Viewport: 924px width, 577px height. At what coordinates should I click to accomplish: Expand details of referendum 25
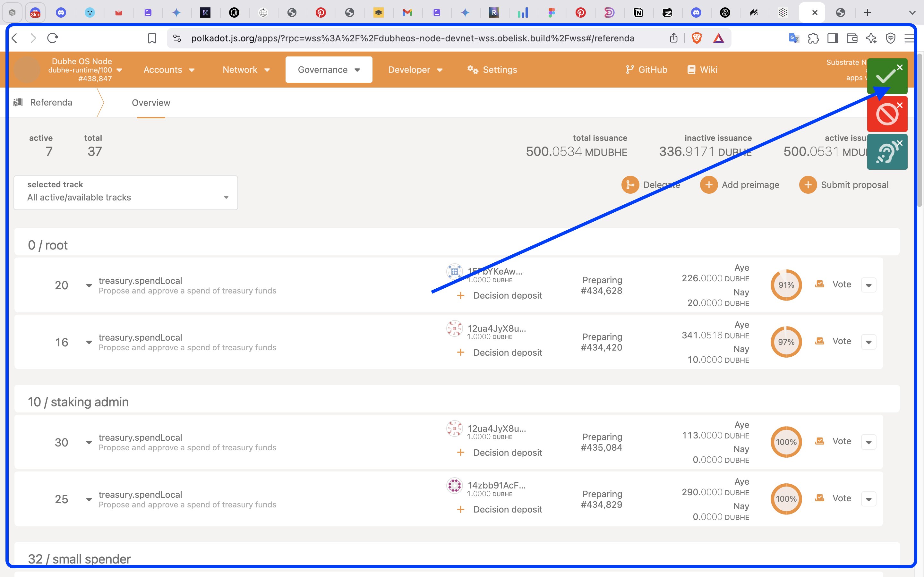pyautogui.click(x=89, y=499)
